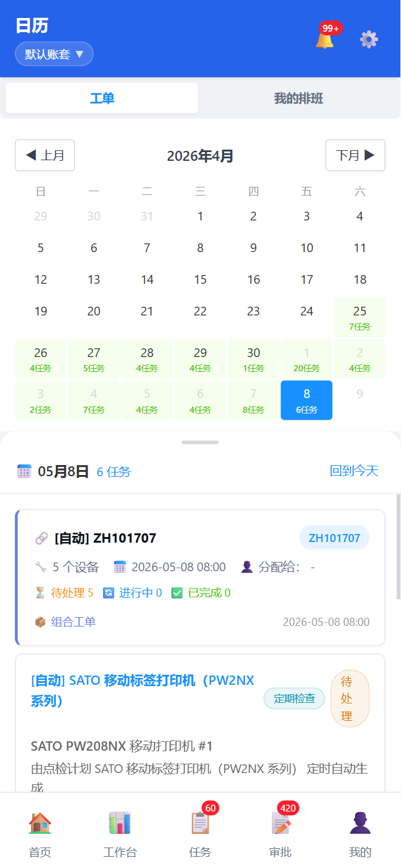Click the 2026年4月 month title
Screen dimensions: 401x868
pos(200,156)
